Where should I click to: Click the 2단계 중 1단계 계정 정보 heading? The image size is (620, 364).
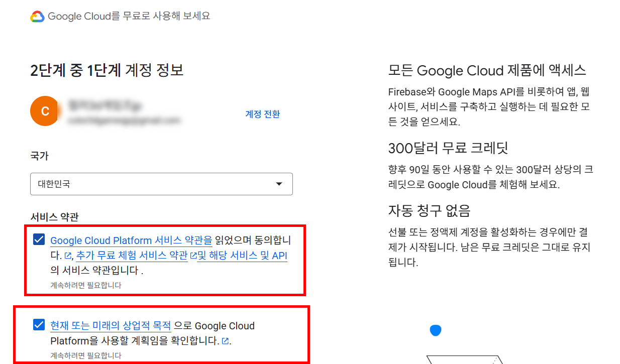tap(107, 70)
